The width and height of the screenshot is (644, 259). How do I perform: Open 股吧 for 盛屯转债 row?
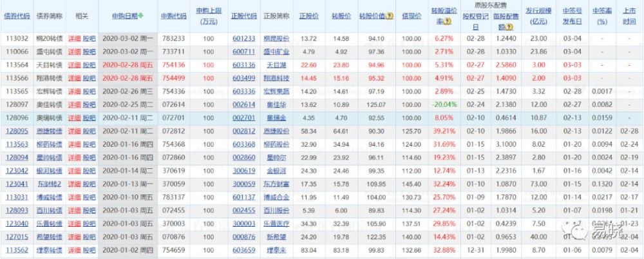(x=89, y=52)
